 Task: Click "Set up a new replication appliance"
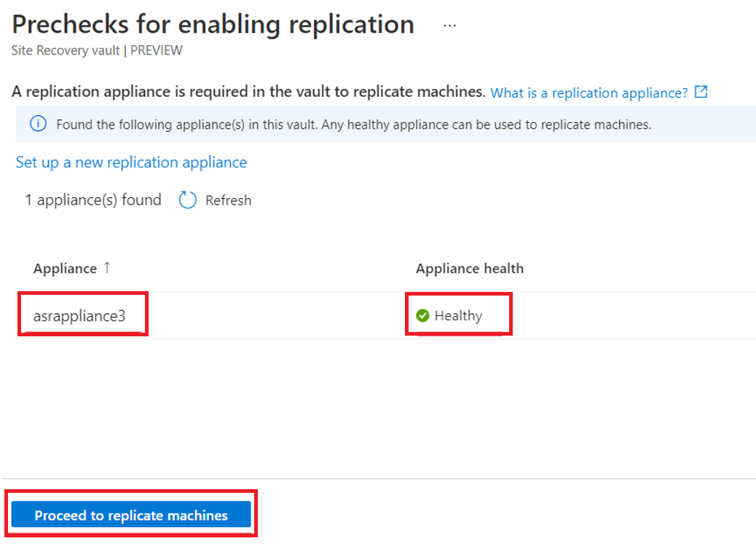point(131,162)
